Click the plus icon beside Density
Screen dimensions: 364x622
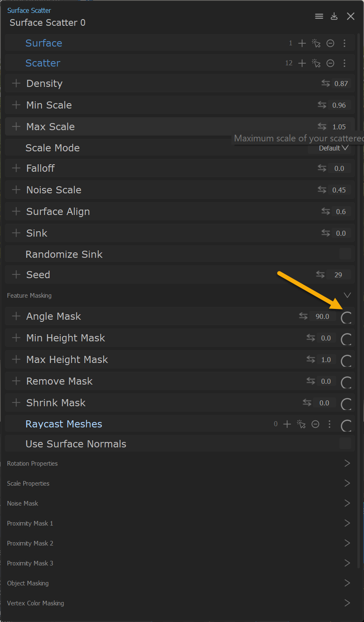(16, 83)
